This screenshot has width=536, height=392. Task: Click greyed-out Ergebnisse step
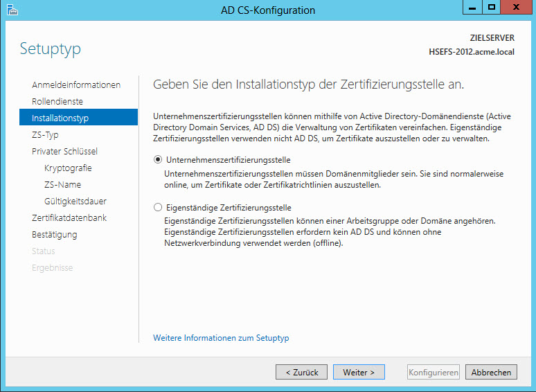click(x=53, y=267)
